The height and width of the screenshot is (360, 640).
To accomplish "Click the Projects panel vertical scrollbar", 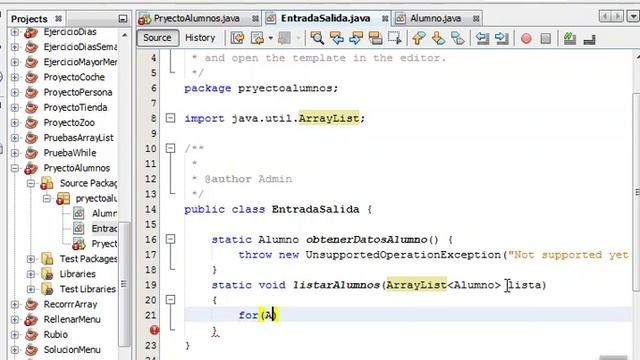I will (x=124, y=284).
